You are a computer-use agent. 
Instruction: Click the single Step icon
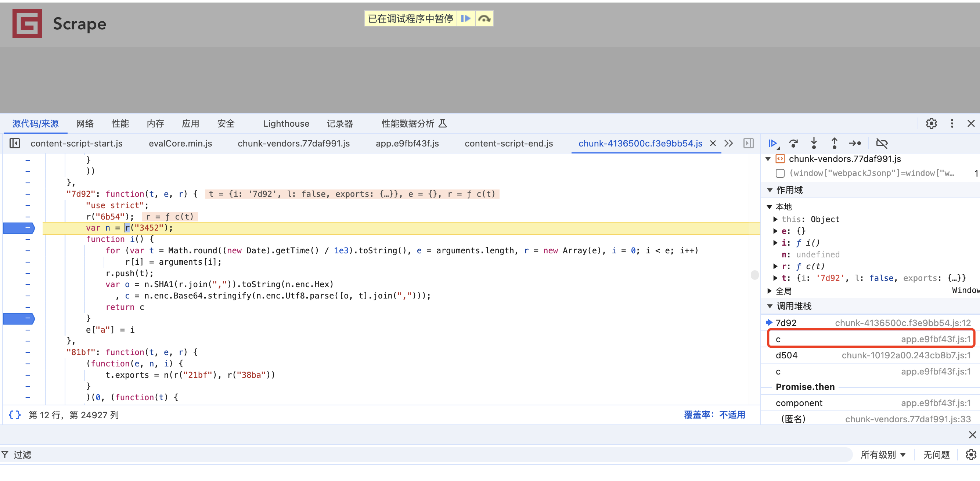pos(855,143)
